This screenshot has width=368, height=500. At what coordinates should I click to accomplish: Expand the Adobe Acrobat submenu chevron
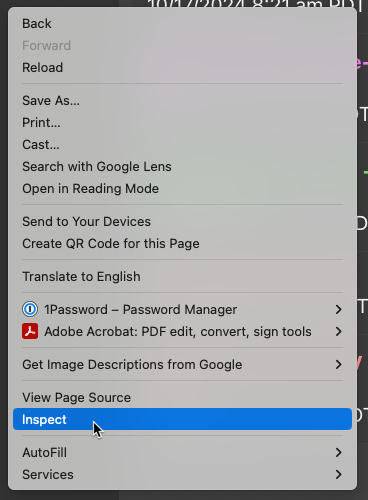(338, 331)
